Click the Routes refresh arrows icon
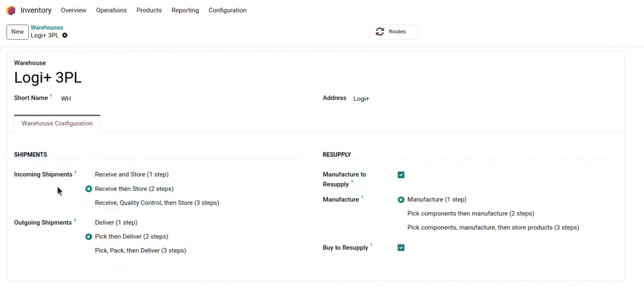Image resolution: width=644 pixels, height=304 pixels. click(x=380, y=31)
